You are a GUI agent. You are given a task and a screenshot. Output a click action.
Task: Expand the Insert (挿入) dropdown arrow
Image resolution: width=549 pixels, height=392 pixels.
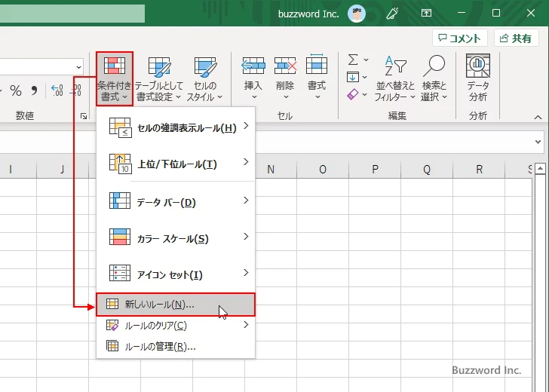(x=254, y=97)
